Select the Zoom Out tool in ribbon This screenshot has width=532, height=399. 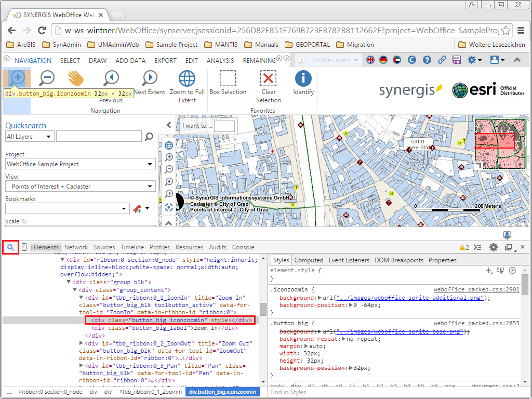pos(47,78)
